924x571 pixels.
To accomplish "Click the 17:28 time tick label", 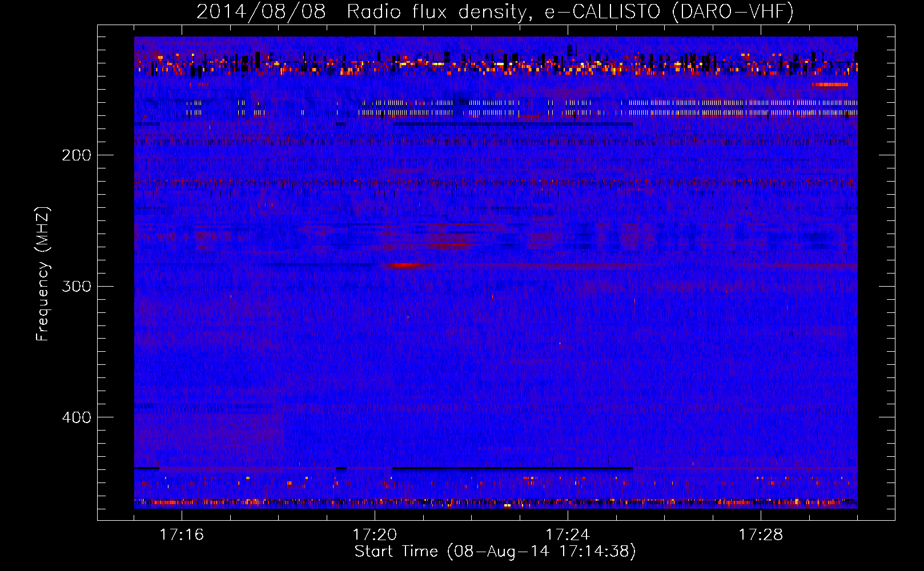I will pos(761,535).
